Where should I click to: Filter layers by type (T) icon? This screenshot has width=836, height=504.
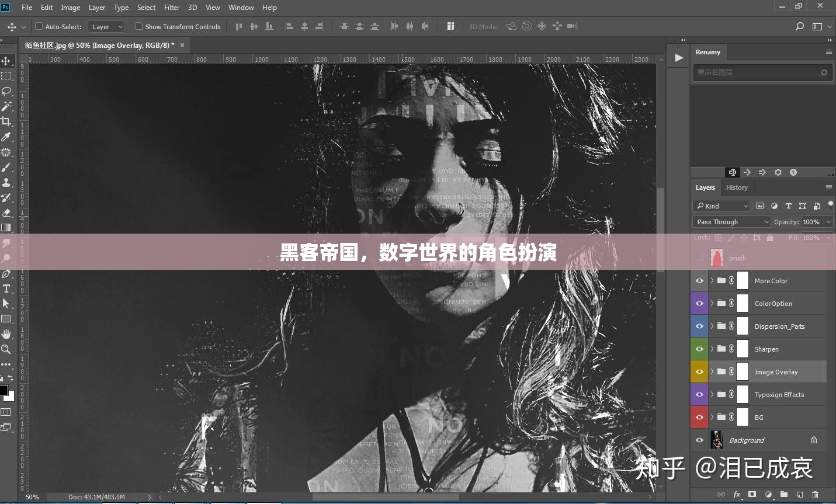pyautogui.click(x=788, y=206)
